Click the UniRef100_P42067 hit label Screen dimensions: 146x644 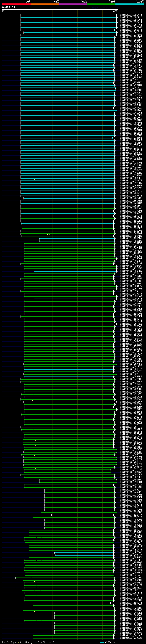pyautogui.click(x=131, y=27)
